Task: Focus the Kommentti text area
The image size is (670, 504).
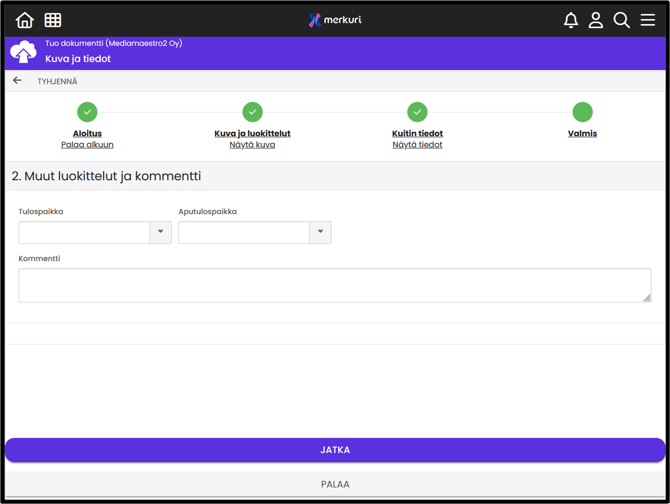Action: [334, 285]
